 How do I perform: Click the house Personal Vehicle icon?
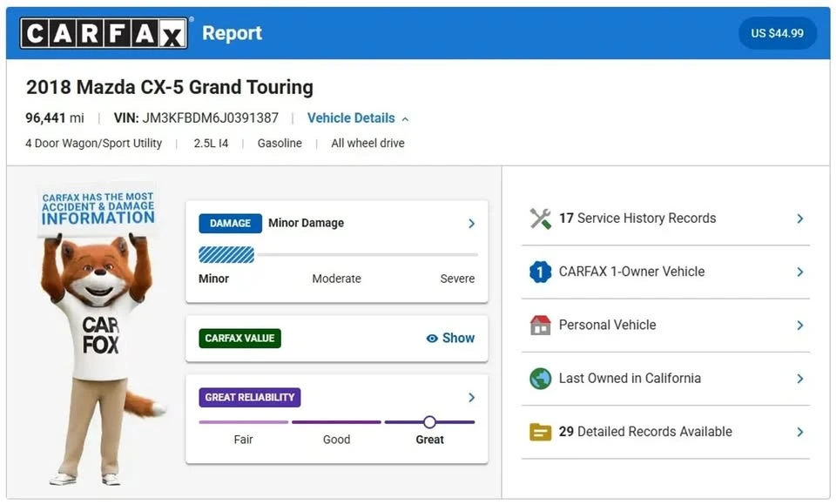pyautogui.click(x=540, y=325)
